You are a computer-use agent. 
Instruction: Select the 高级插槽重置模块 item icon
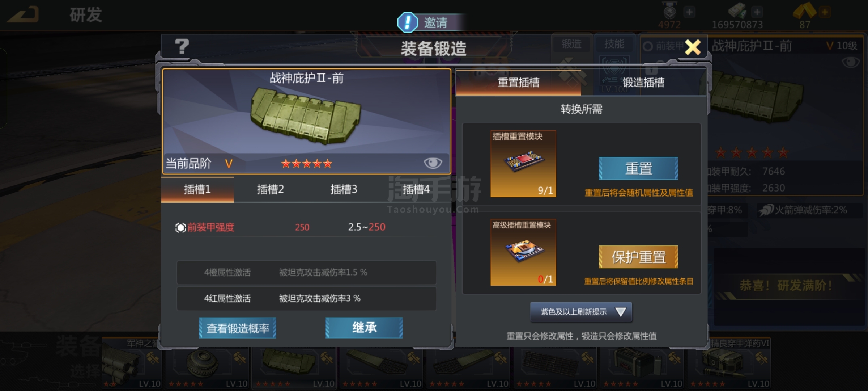[523, 252]
